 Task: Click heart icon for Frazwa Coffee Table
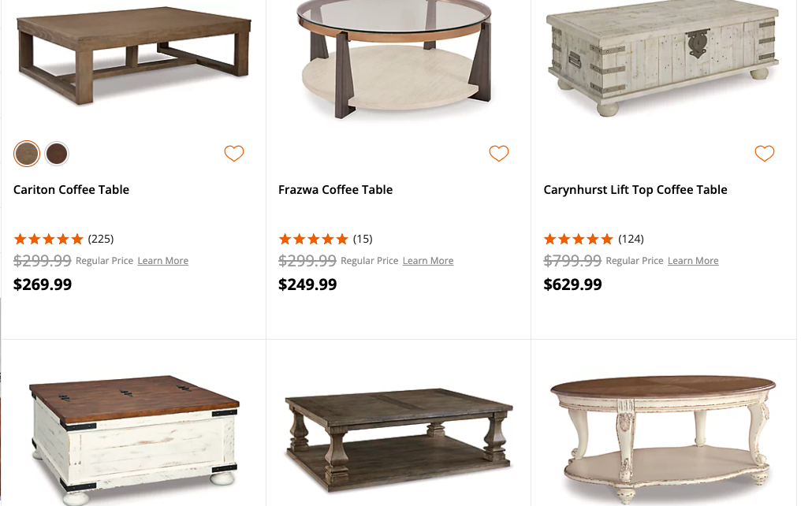(499, 154)
